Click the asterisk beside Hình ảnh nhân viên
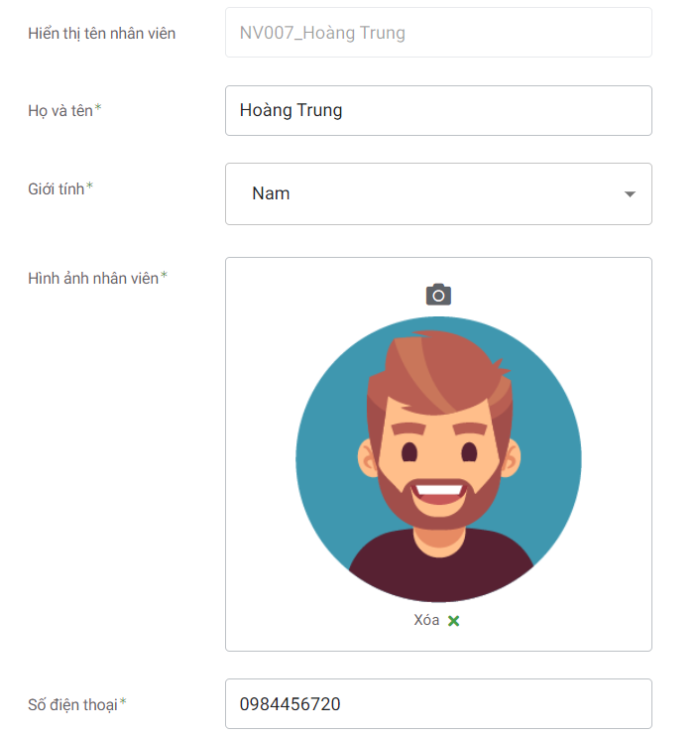700x735 pixels. pos(165,277)
